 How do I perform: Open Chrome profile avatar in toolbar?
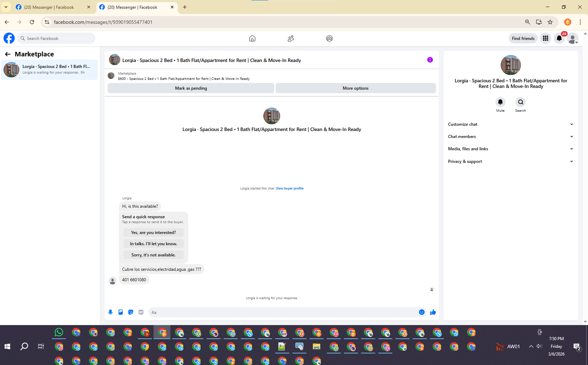[568, 22]
